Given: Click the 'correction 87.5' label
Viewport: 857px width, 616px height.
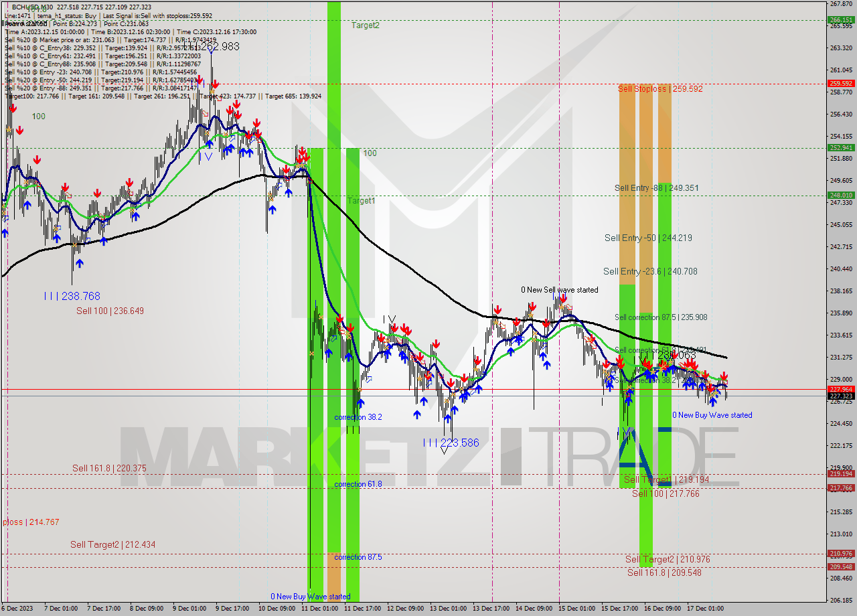Looking at the screenshot, I should point(358,557).
